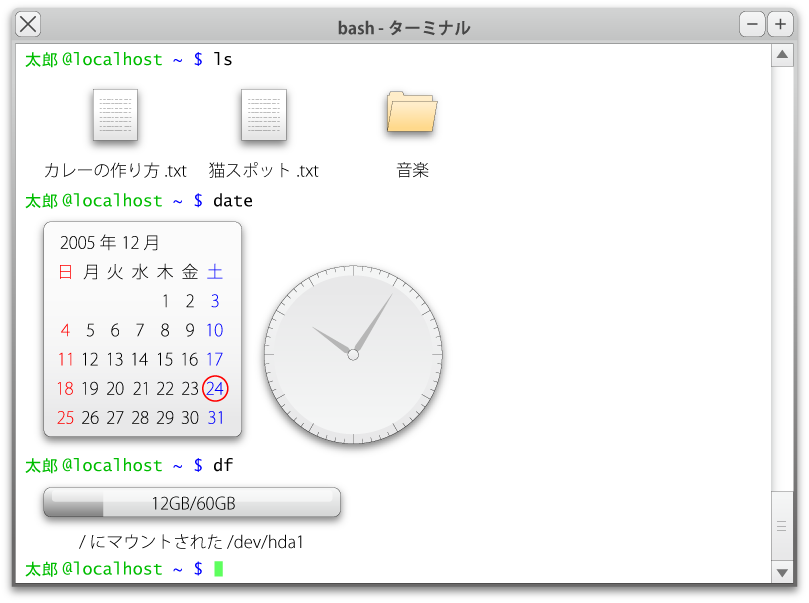The width and height of the screenshot is (809, 603).
Task: Click the 音楽 folder name label
Action: point(412,171)
